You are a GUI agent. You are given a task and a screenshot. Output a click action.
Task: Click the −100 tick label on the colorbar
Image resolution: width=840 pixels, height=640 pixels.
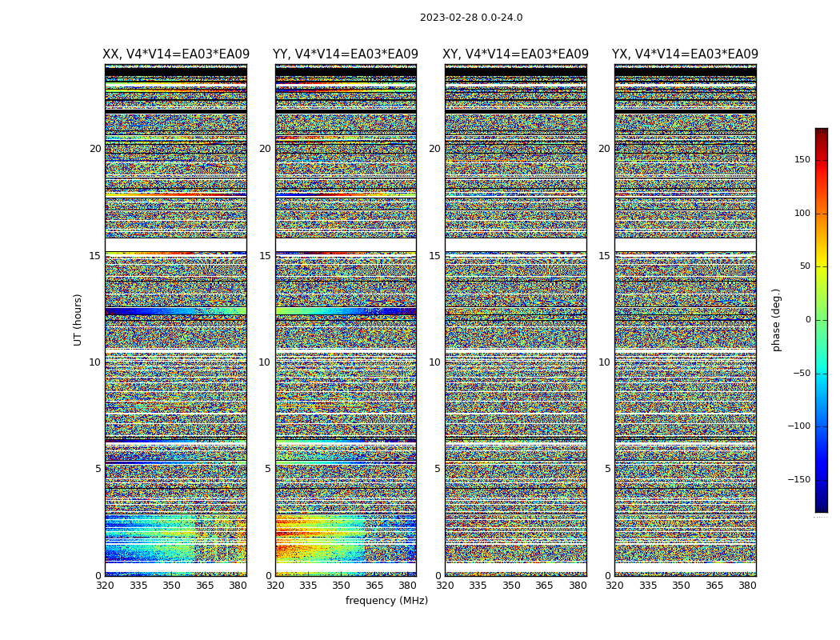tap(798, 426)
